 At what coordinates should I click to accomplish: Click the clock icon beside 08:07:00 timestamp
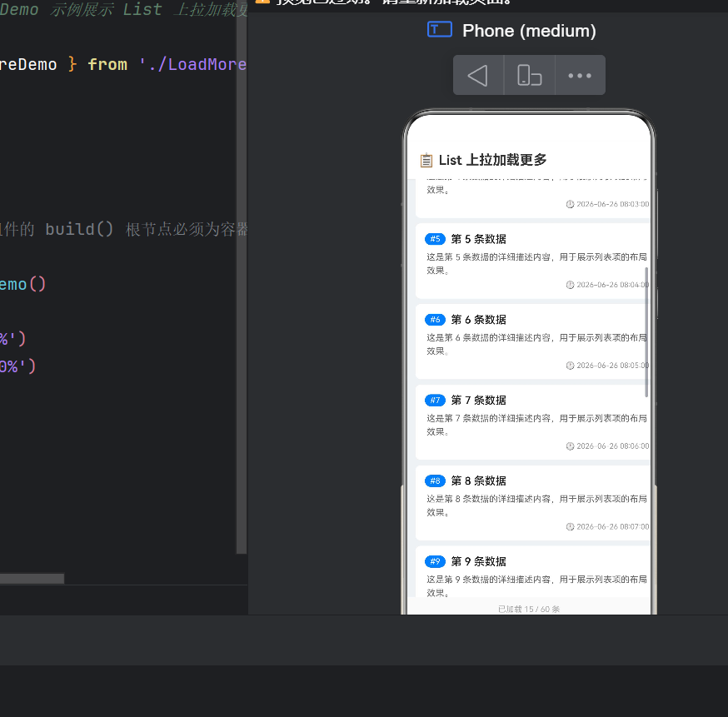click(x=570, y=527)
